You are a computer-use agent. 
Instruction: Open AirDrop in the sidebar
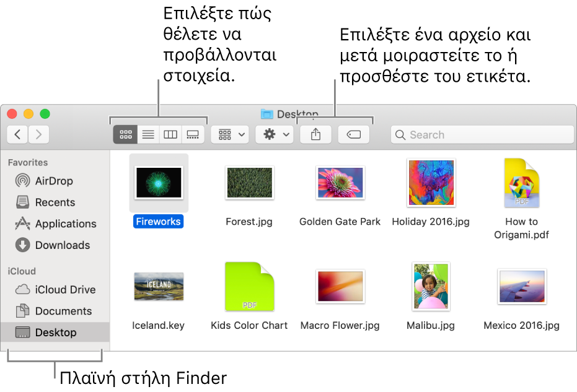coord(55,181)
